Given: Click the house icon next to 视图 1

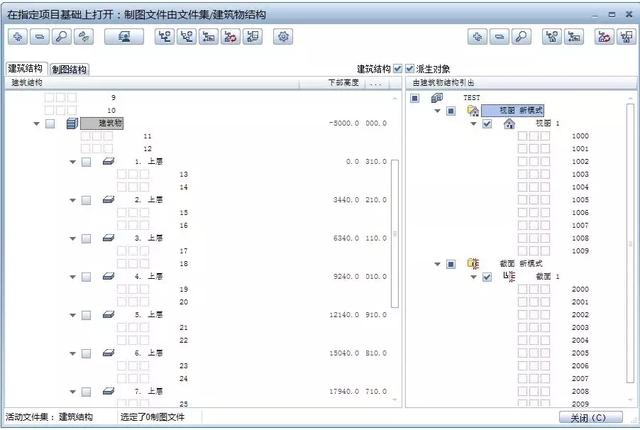Looking at the screenshot, I should point(509,124).
